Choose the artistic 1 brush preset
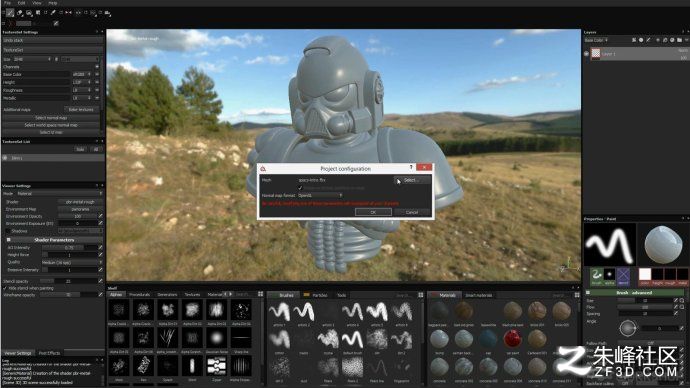 (279, 311)
